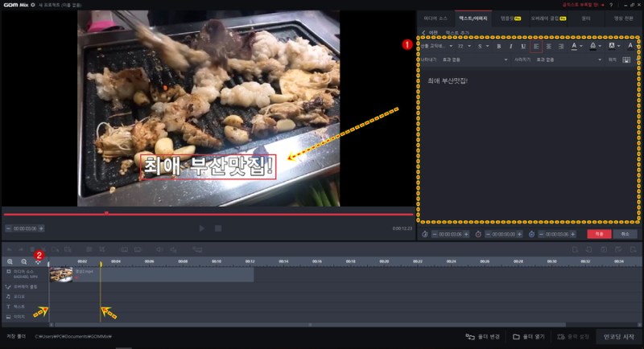Viewport: 644px width, 349px height.
Task: Select the 텍스트 track header
Action: pyautogui.click(x=25, y=306)
